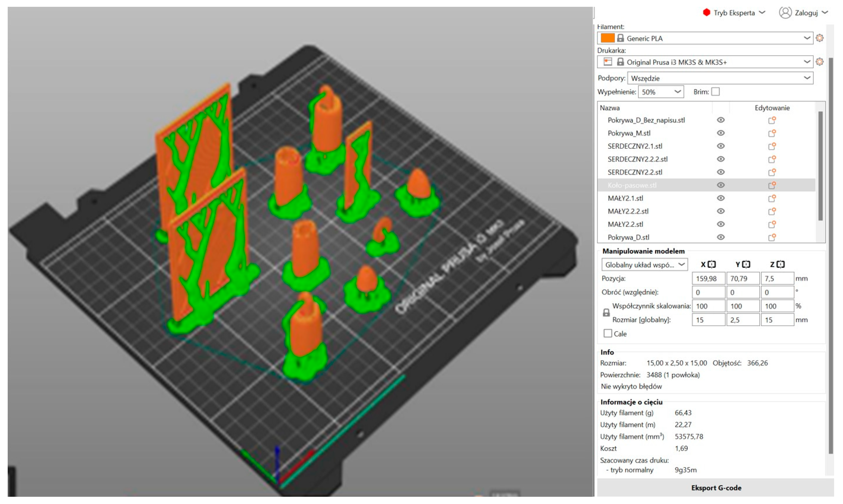The image size is (843, 504).
Task: Click the Eksport G-code button
Action: coord(716,488)
